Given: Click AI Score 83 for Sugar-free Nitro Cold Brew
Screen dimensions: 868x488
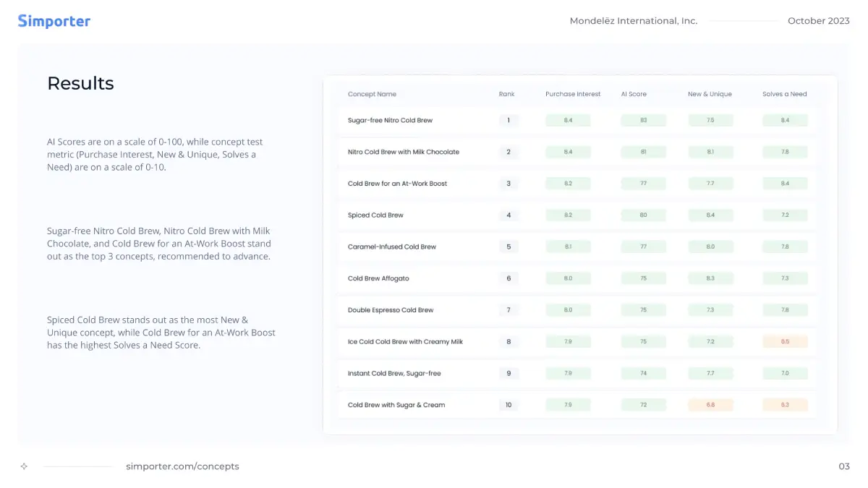Looking at the screenshot, I should 643,120.
